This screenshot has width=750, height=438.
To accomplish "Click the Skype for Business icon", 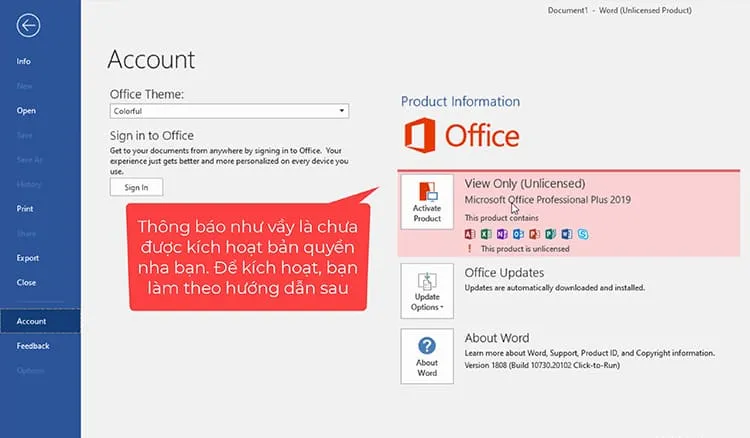I will 583,234.
